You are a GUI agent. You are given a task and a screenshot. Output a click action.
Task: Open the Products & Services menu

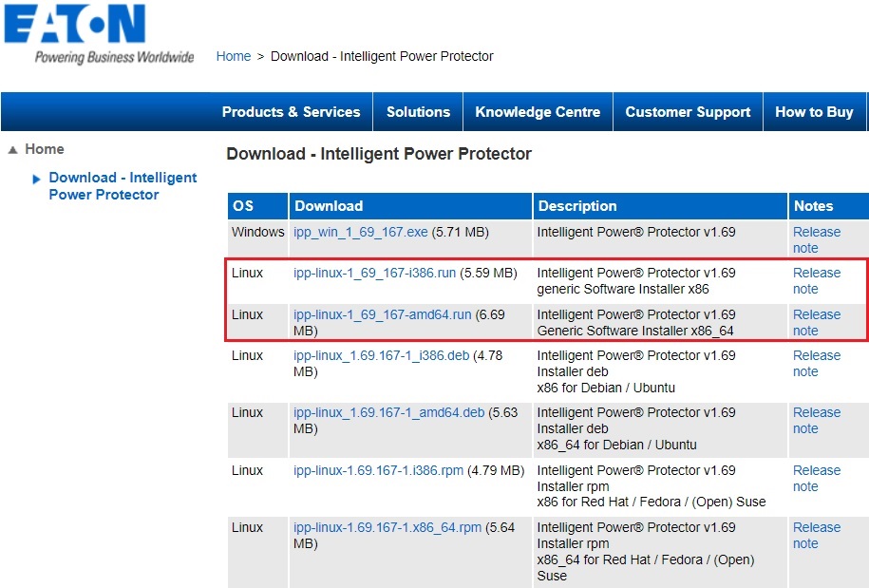tap(291, 112)
